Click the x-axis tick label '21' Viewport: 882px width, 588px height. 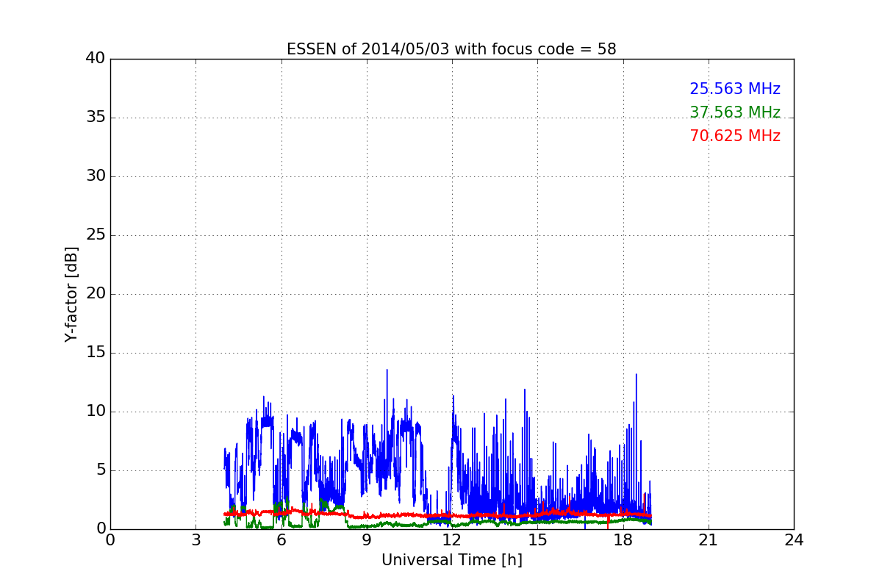coord(709,540)
